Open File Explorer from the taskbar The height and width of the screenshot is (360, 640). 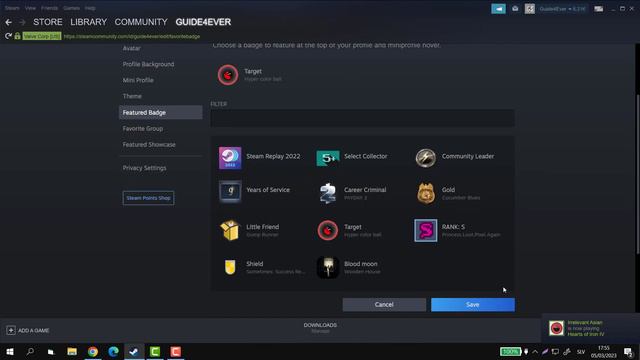(72, 351)
